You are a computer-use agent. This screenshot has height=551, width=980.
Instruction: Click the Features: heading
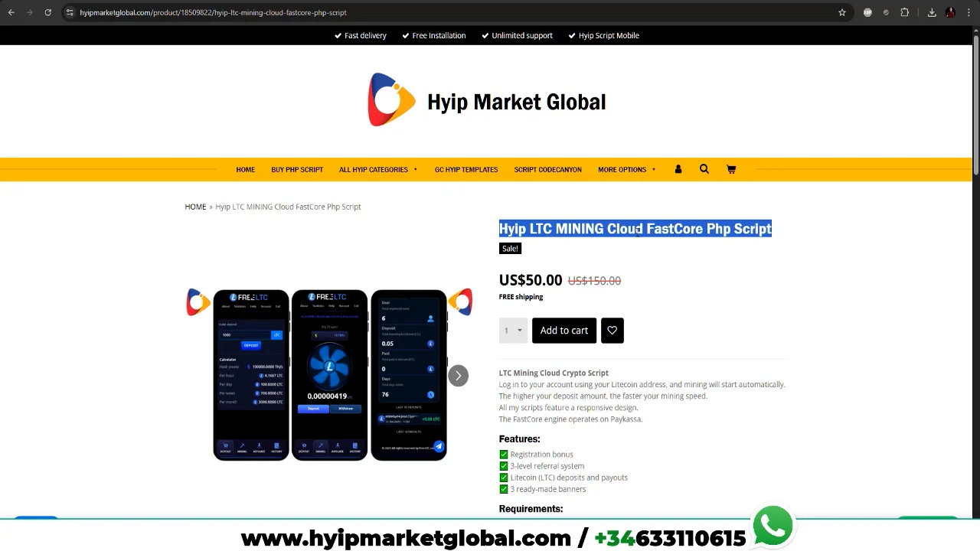(520, 439)
